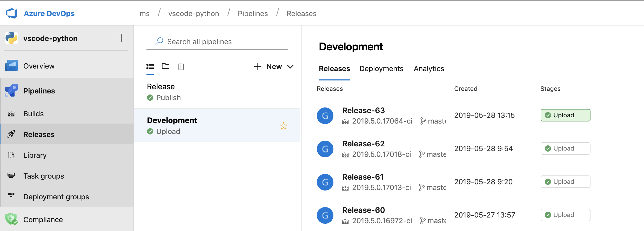Click the Stages column header

pos(550,89)
